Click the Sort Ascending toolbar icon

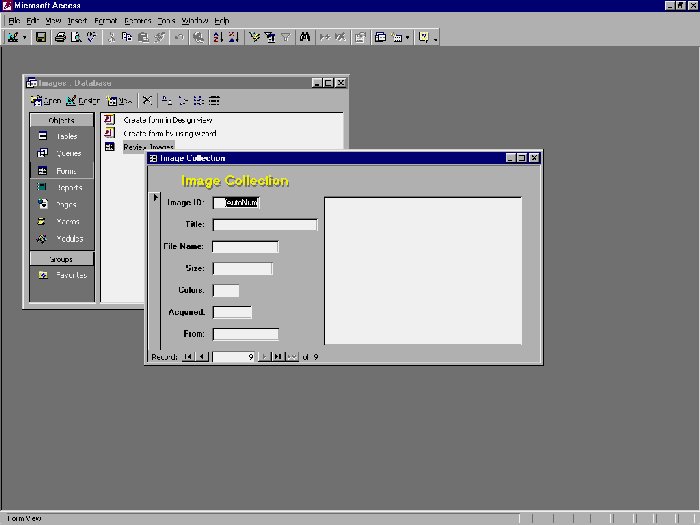click(217, 37)
